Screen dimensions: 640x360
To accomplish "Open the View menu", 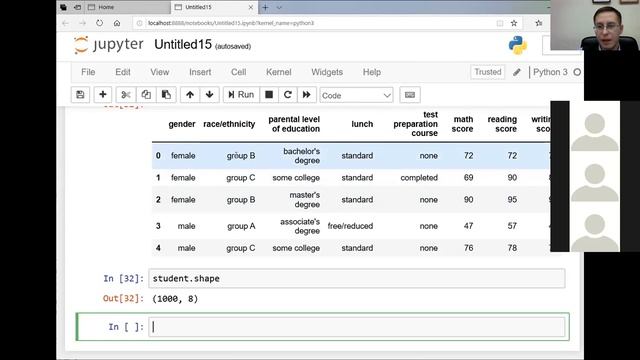I will [160, 72].
